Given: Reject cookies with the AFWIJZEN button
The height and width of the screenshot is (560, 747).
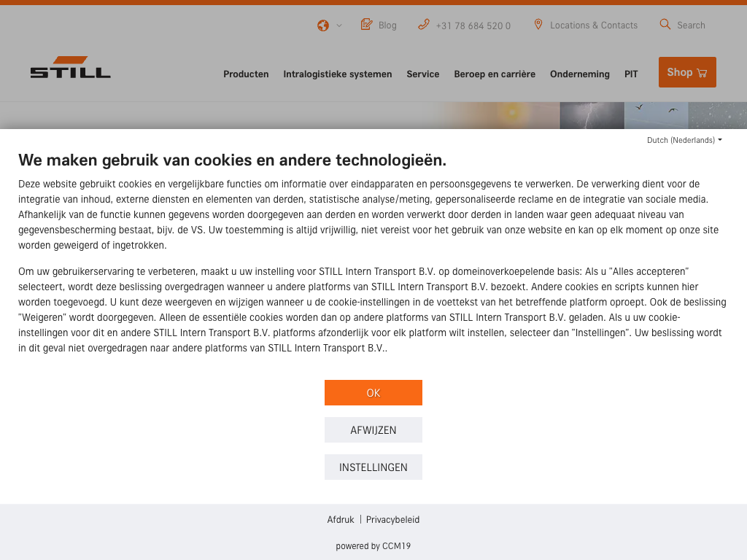Looking at the screenshot, I should (x=373, y=430).
